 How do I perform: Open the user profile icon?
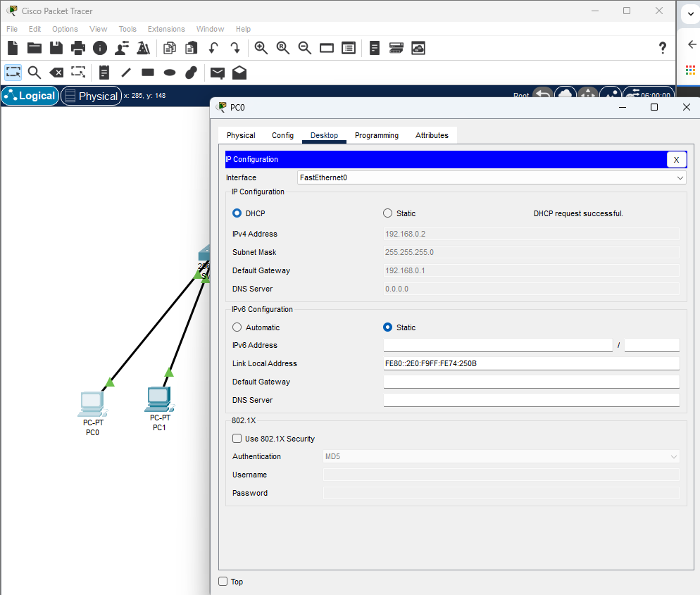122,48
